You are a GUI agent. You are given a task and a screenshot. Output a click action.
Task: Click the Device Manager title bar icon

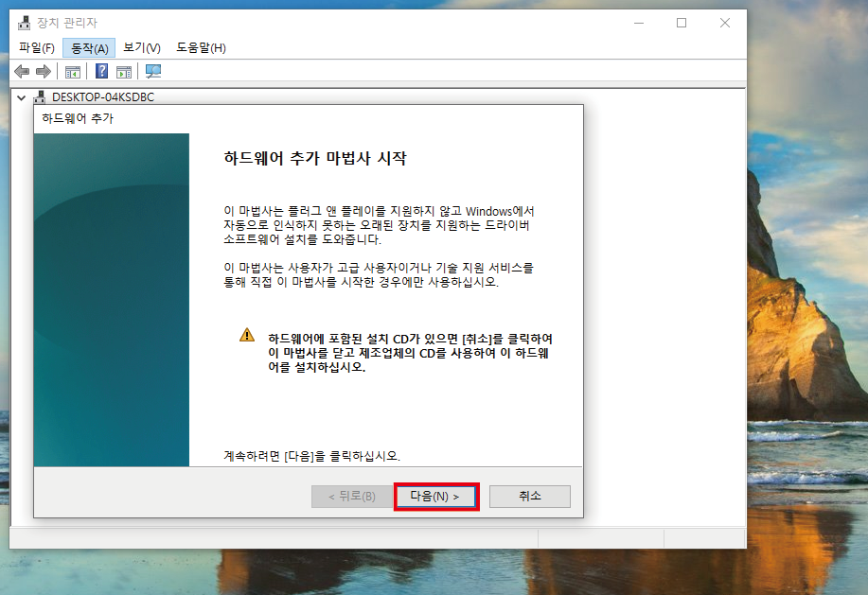(25, 23)
